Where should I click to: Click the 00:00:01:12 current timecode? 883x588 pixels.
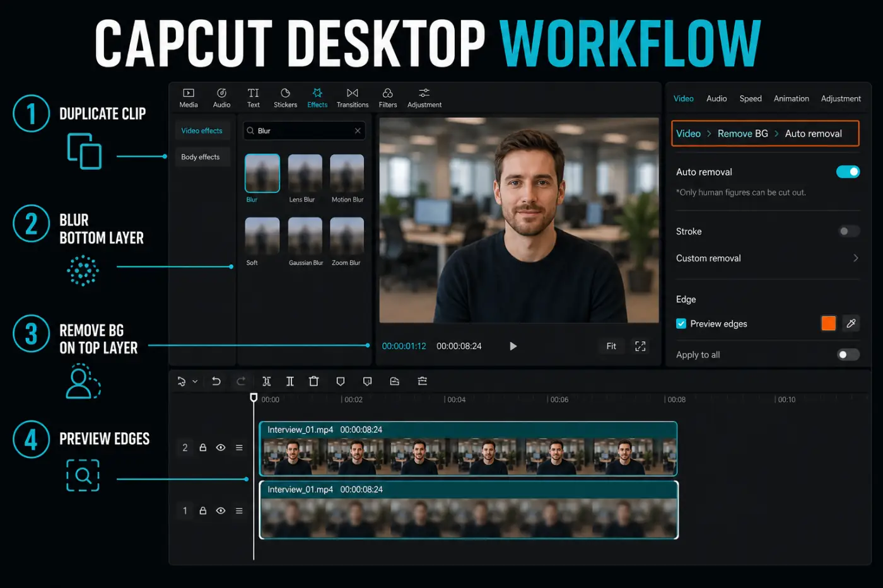404,346
